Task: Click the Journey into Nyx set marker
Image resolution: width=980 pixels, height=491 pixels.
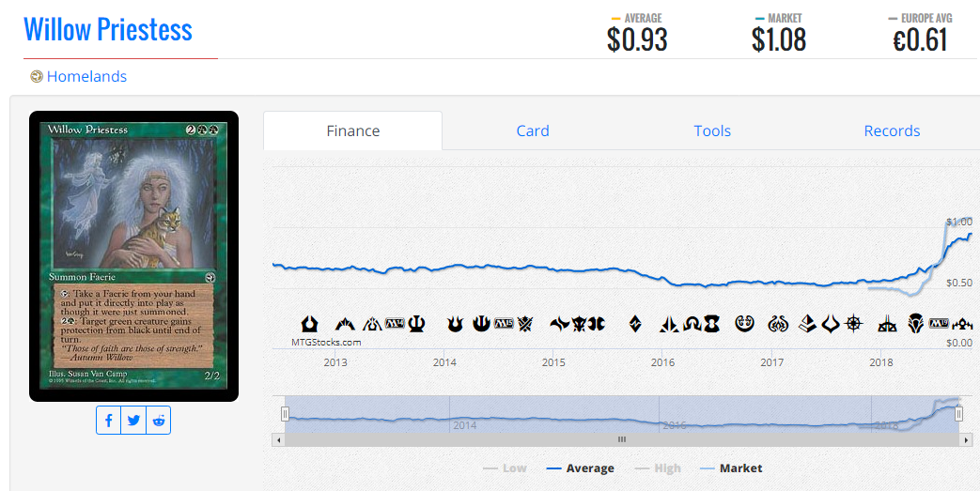Action: [x=481, y=324]
